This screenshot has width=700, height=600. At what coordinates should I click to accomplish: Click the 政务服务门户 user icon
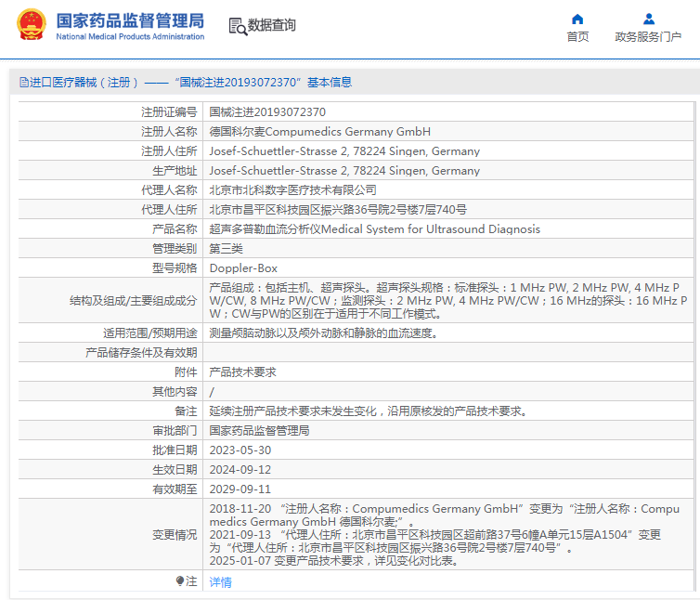pyautogui.click(x=649, y=20)
